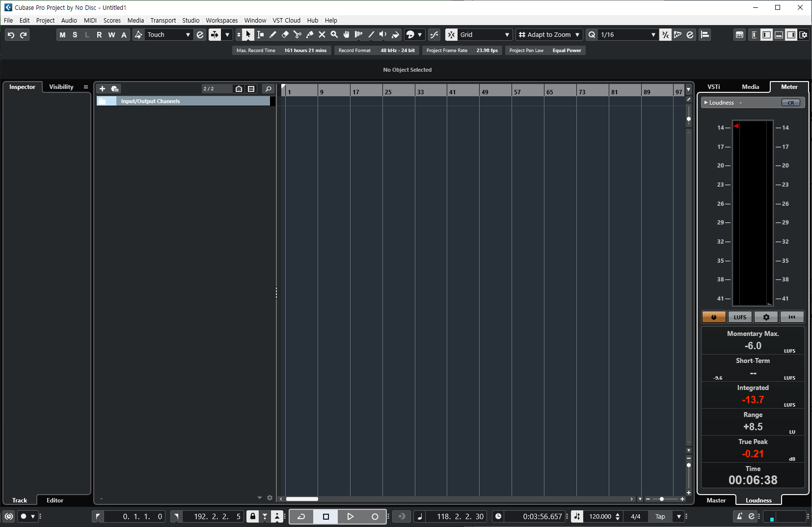Adjust horizontal zoom slider handle
This screenshot has width=812, height=527.
coord(662,499)
